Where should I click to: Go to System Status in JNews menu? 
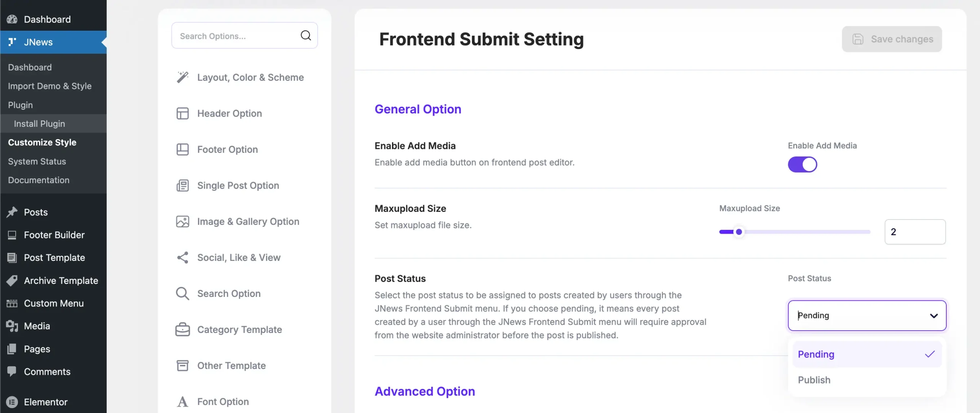(37, 161)
